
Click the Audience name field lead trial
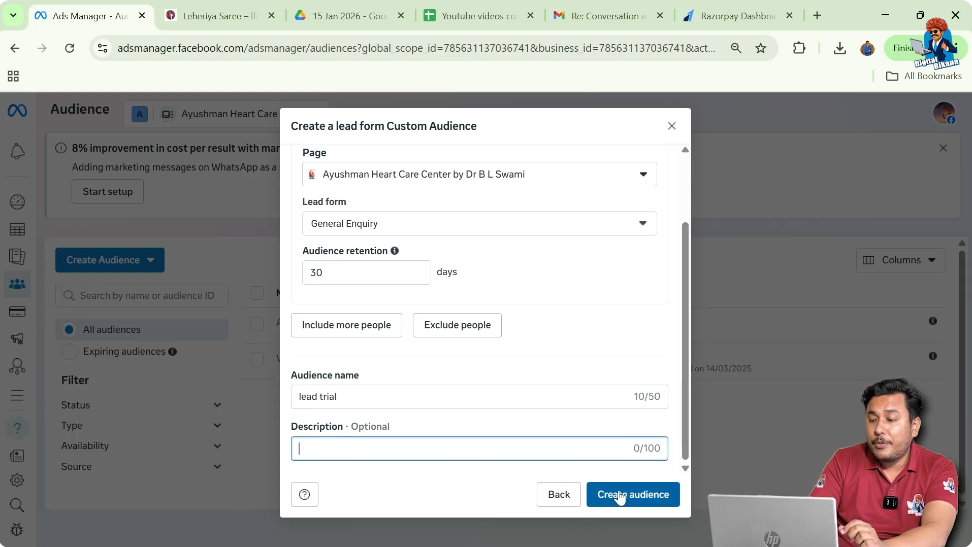(x=479, y=396)
